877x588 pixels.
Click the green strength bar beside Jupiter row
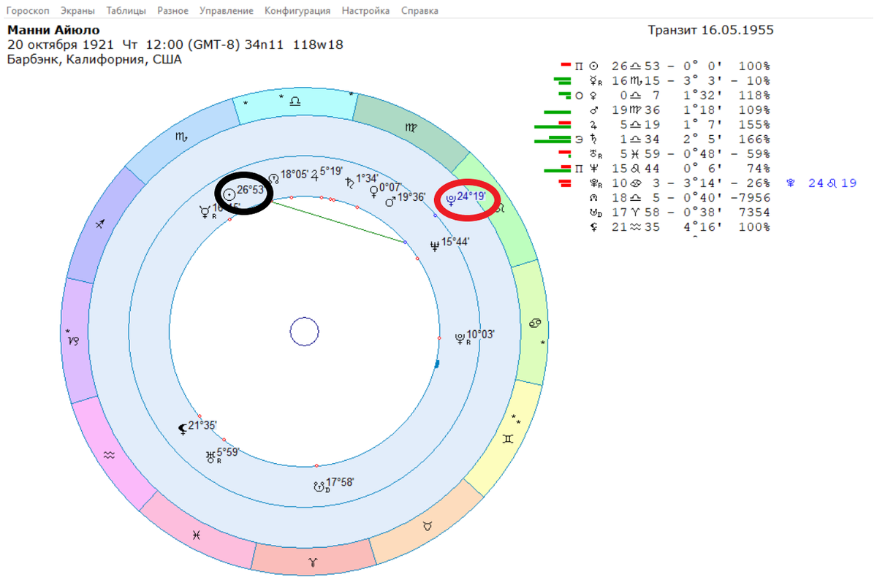point(553,126)
